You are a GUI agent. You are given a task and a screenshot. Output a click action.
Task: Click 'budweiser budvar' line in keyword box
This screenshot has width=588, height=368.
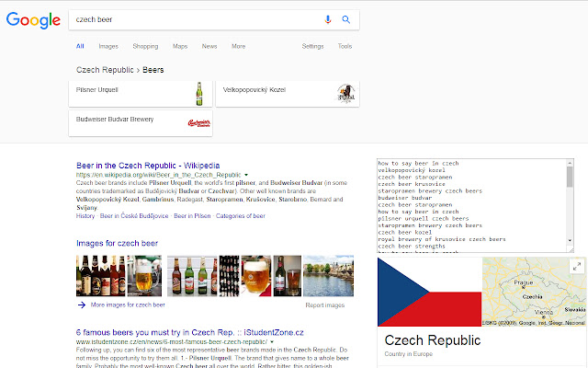[405, 198]
